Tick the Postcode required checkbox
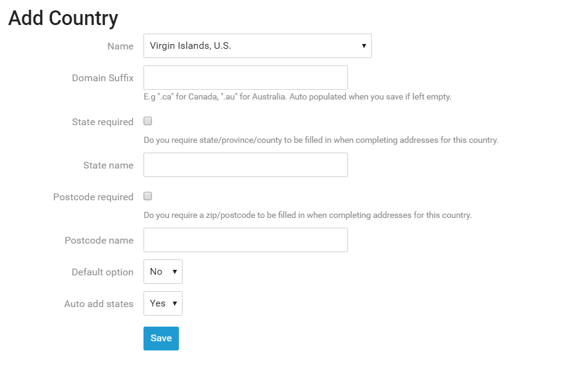This screenshot has width=588, height=384. click(x=148, y=197)
